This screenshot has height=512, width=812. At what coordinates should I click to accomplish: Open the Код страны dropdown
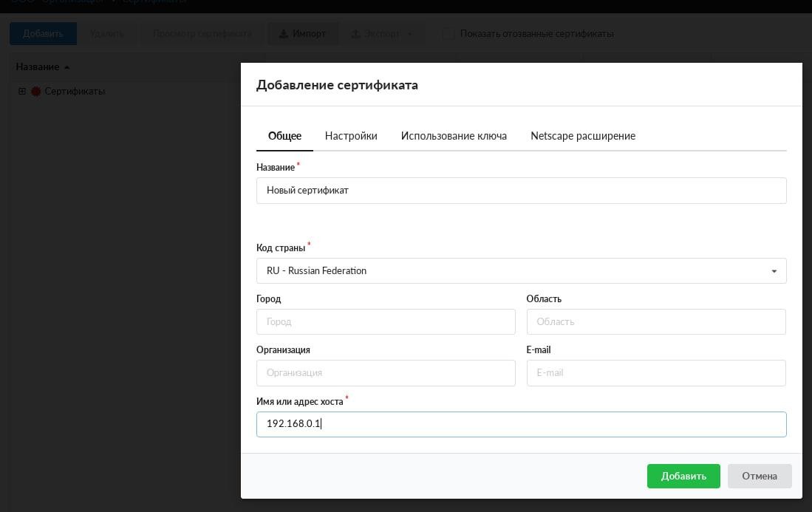[x=521, y=270]
